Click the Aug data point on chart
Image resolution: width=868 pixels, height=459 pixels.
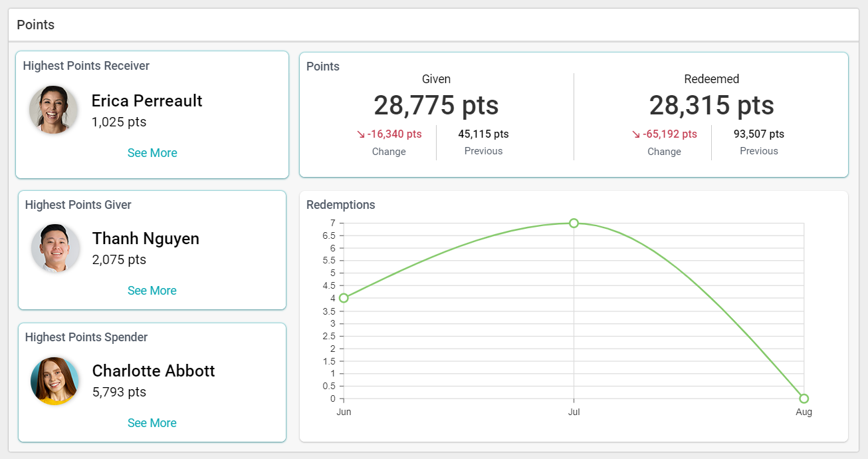[x=804, y=398]
